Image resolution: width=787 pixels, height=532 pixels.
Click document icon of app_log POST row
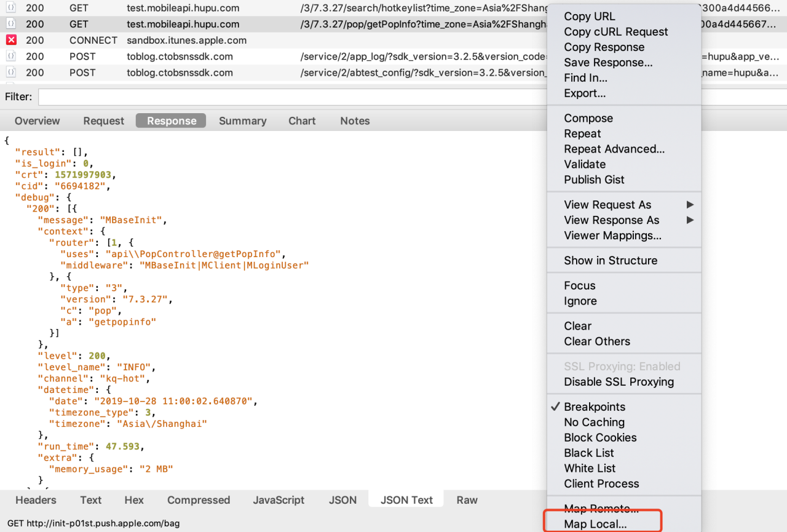tap(10, 56)
